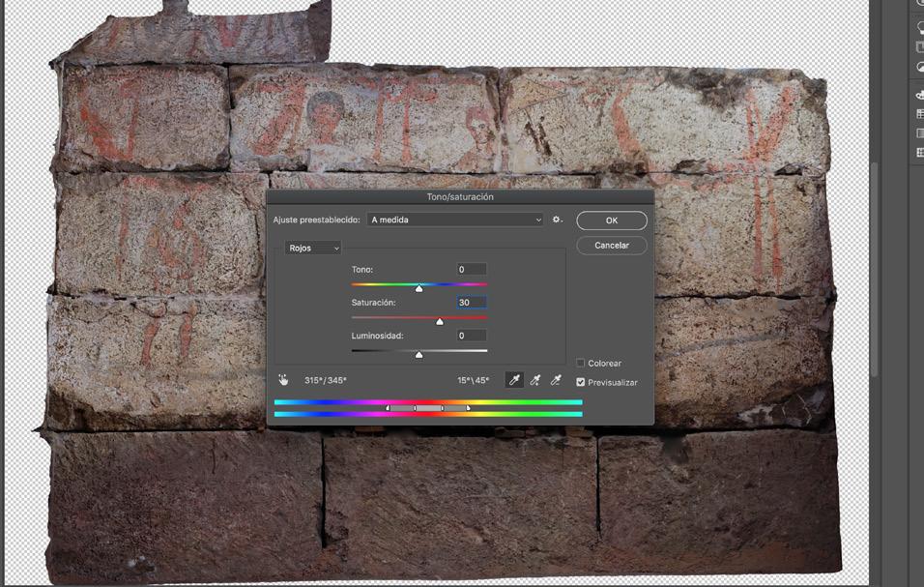The image size is (924, 587).
Task: Click the Tono/saturación dialog title bar
Action: (x=460, y=197)
